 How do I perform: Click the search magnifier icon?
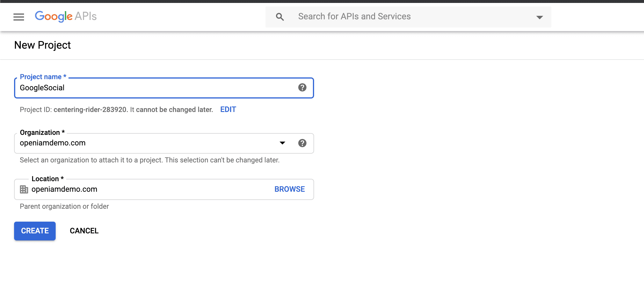coord(280,17)
